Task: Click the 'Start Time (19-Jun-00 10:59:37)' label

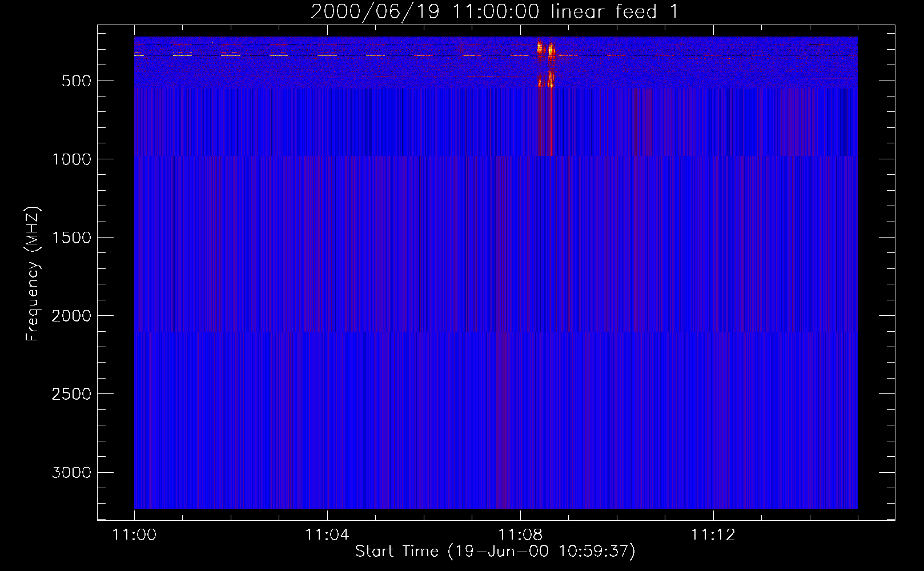Action: pos(495,552)
